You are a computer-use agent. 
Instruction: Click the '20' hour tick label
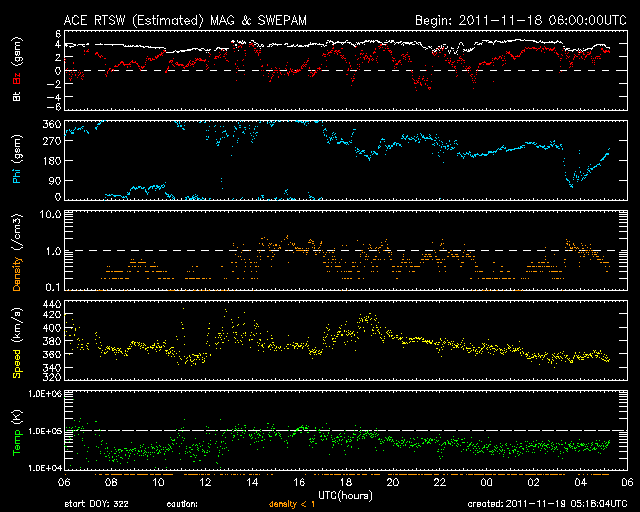tap(393, 482)
